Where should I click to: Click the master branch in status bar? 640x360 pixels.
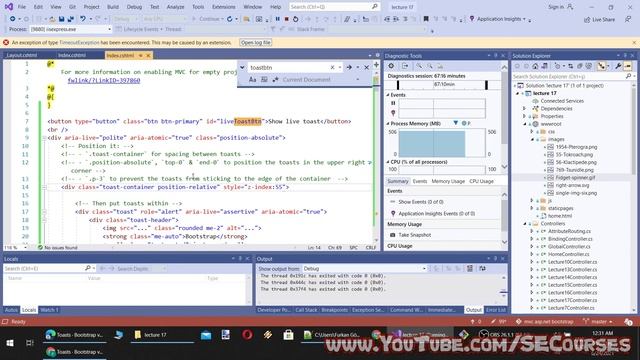coord(598,322)
